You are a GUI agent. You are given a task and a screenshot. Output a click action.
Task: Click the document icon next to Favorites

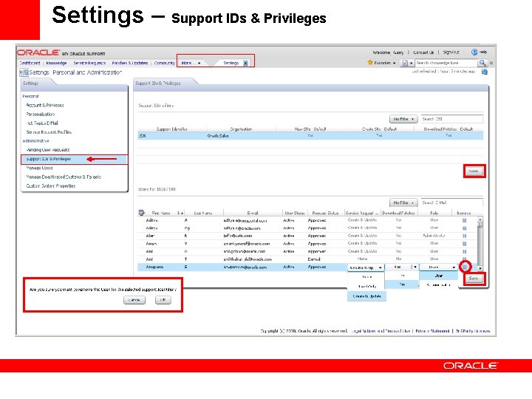(405, 63)
